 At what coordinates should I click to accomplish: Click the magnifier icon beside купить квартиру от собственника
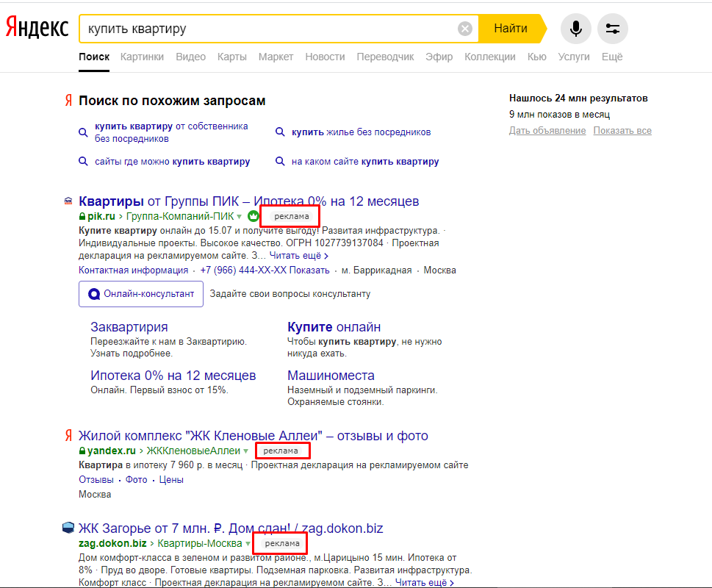(x=83, y=132)
